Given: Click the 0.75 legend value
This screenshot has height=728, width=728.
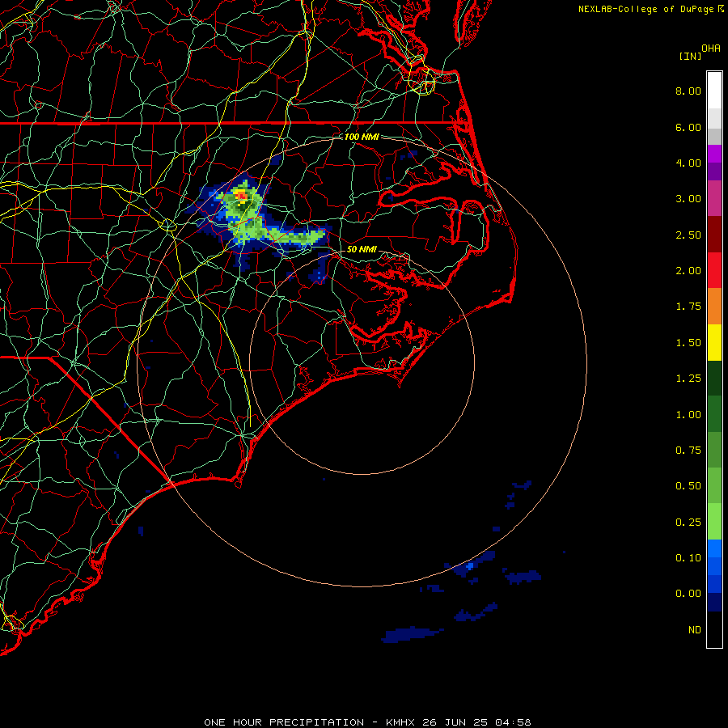Looking at the screenshot, I should (688, 451).
